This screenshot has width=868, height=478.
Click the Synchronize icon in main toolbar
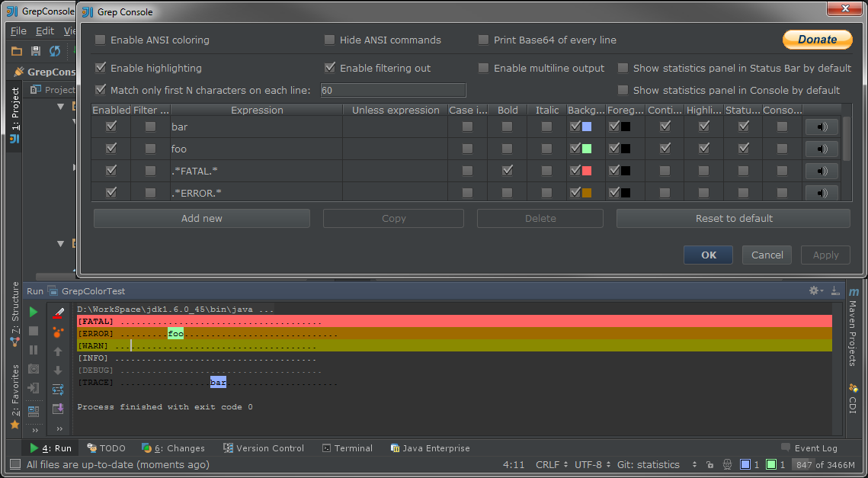click(54, 51)
